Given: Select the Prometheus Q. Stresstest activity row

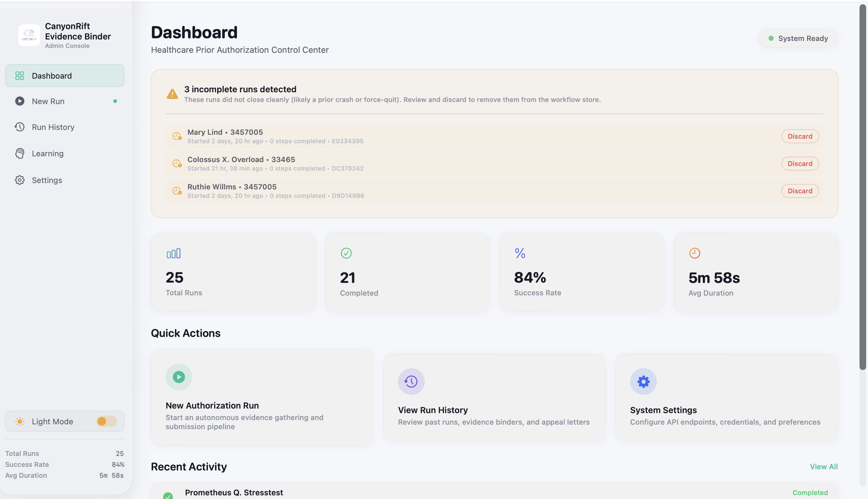Looking at the screenshot, I should pyautogui.click(x=494, y=491).
